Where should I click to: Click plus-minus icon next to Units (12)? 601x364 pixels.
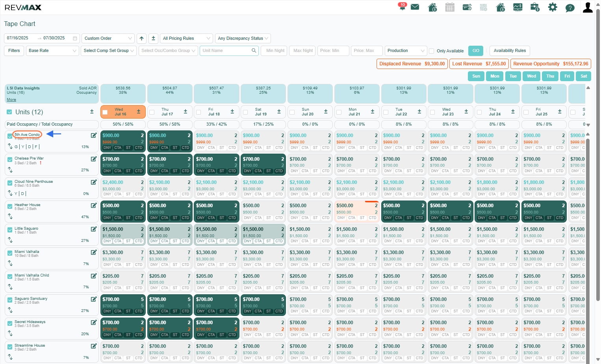92,112
